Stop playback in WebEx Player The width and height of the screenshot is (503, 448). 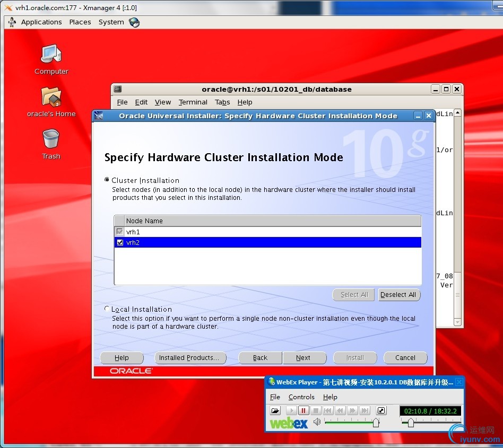coord(316,410)
